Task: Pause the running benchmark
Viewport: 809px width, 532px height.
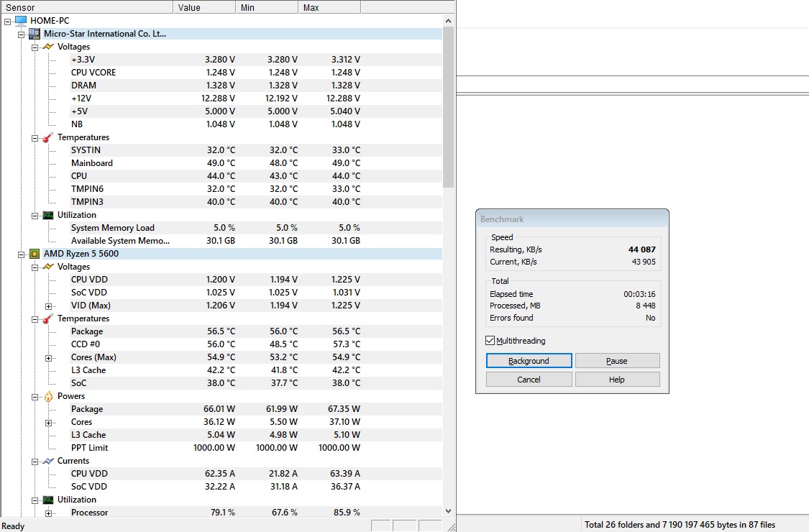Action: click(617, 361)
